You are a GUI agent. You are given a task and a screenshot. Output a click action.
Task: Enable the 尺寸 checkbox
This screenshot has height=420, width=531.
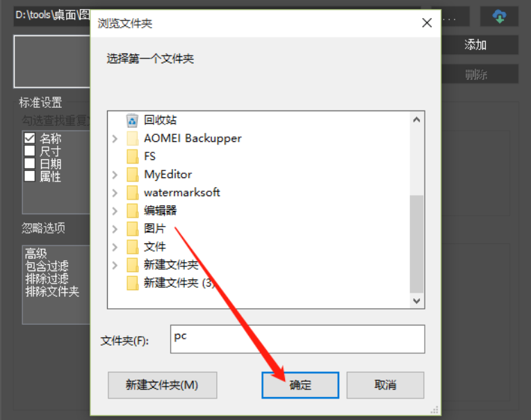29,150
